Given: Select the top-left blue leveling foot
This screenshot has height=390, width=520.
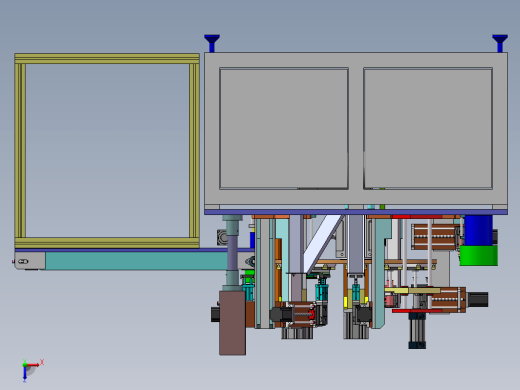Looking at the screenshot, I should coord(212,43).
